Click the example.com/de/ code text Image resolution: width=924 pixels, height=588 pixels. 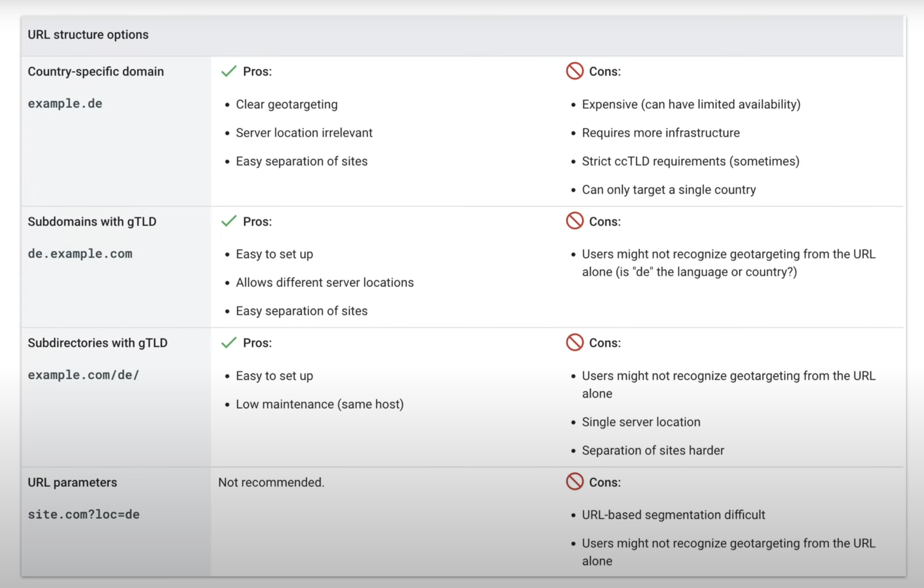(x=83, y=375)
